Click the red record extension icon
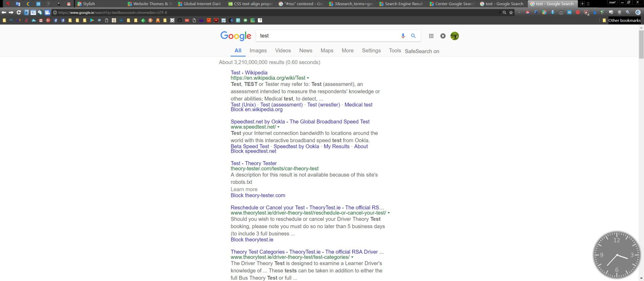 [x=578, y=12]
